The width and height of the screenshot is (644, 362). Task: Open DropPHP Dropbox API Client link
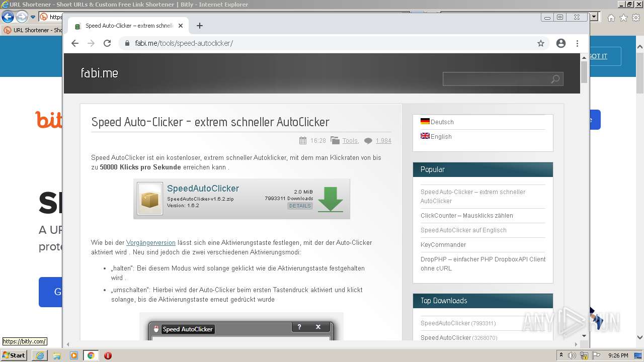tap(483, 263)
